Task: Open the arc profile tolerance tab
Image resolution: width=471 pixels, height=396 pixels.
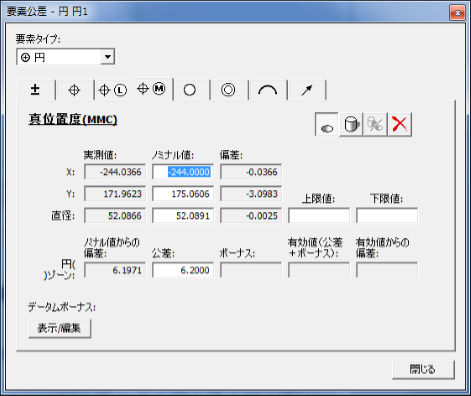Action: pyautogui.click(x=267, y=90)
